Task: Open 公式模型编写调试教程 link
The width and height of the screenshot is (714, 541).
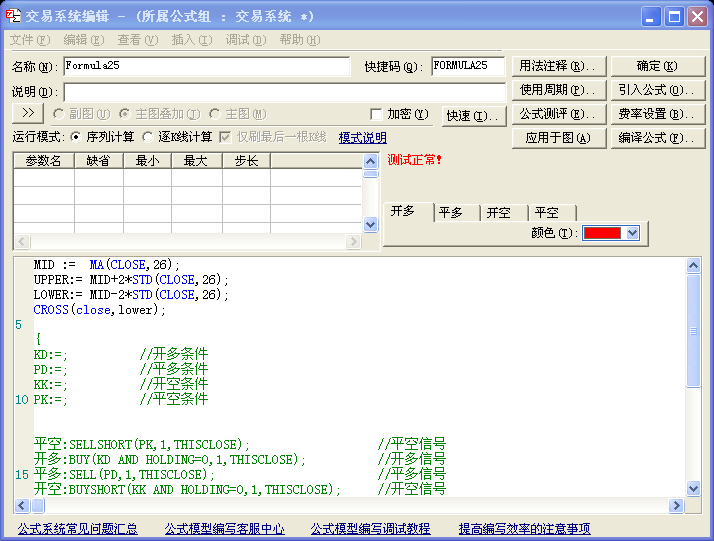Action: [371, 529]
